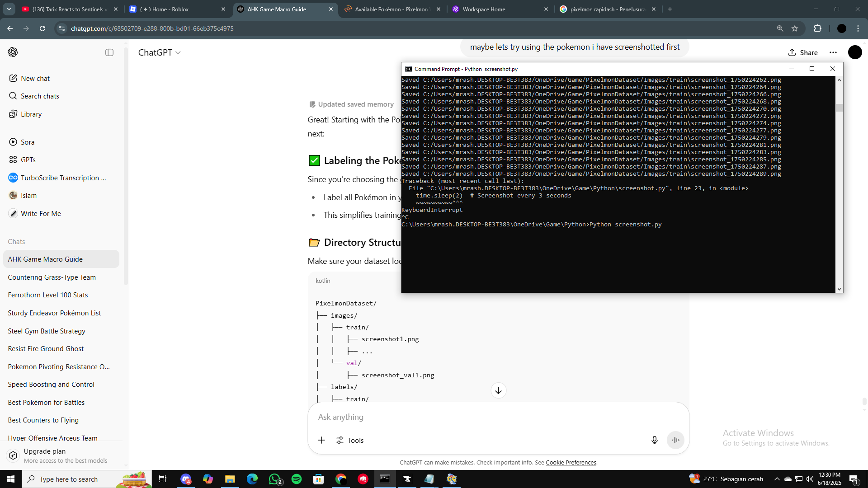Open the Cookie Preferences link
The height and width of the screenshot is (488, 868).
pos(571,462)
